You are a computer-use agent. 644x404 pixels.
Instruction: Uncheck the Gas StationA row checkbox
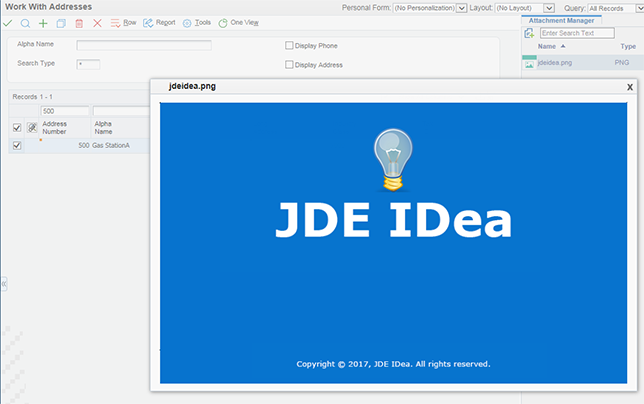point(16,146)
